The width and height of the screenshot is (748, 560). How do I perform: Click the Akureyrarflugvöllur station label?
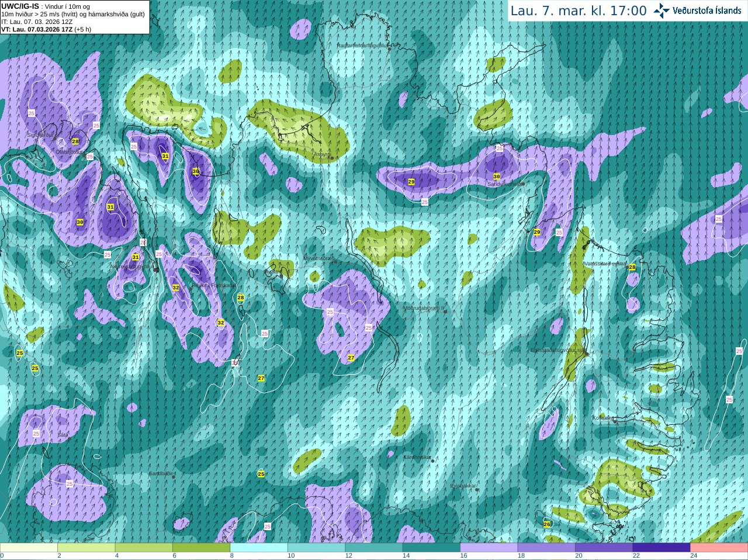pyautogui.click(x=133, y=267)
